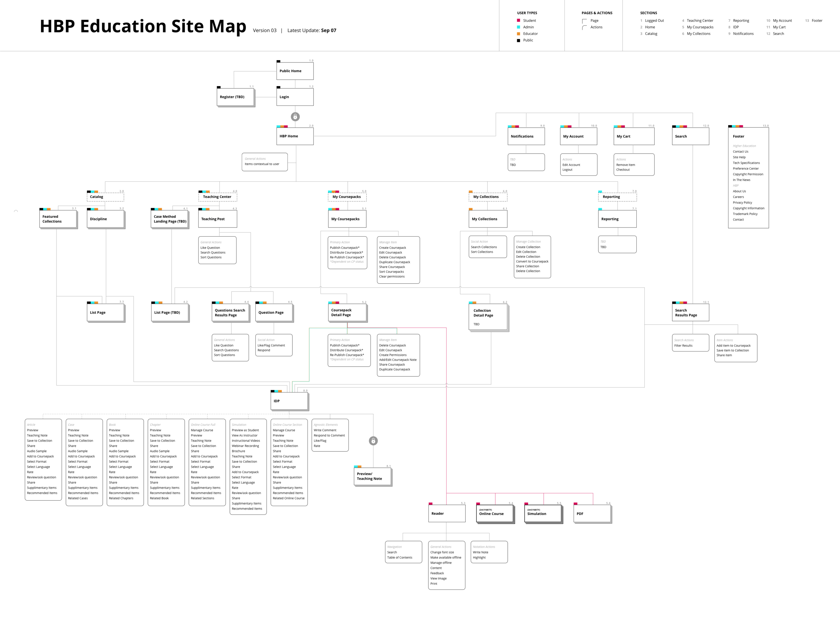The height and width of the screenshot is (617, 840).
Task: Click 'Clear permissions' in Manage Item
Action: (x=392, y=276)
